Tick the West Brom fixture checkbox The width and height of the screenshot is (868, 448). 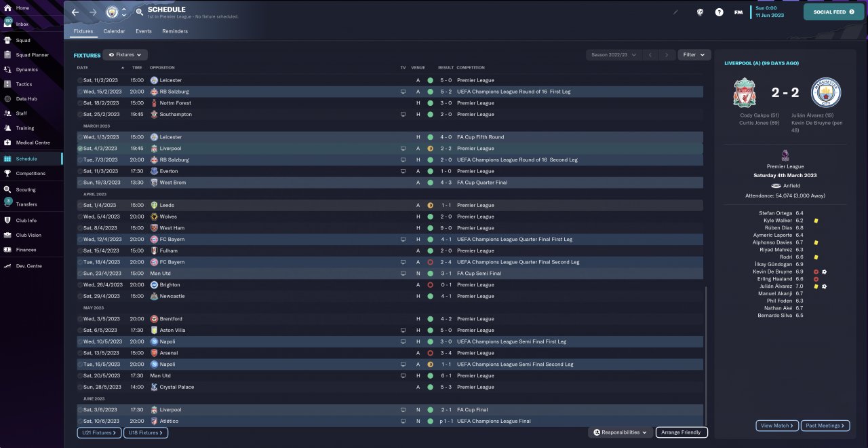tap(80, 183)
